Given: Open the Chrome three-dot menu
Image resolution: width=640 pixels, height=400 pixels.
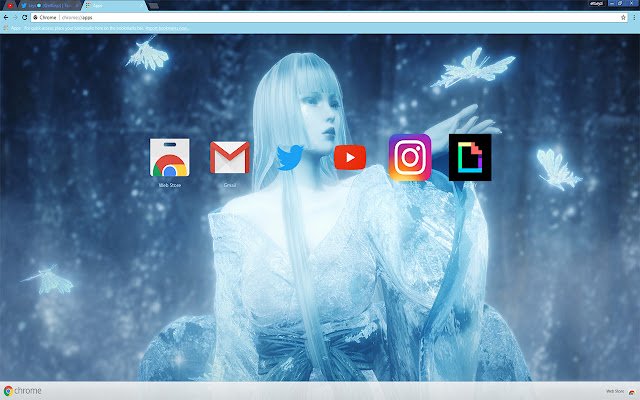Looking at the screenshot, I should click(x=634, y=18).
